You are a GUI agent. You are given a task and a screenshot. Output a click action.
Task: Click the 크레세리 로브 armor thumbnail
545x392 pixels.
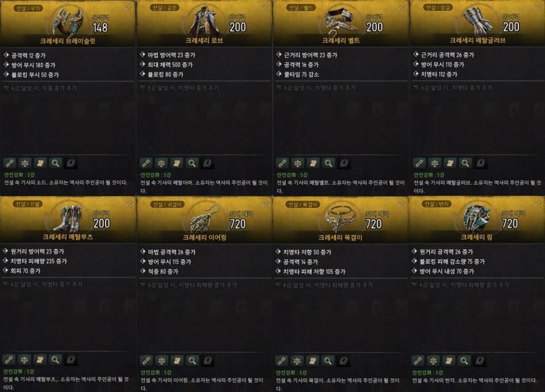click(x=205, y=21)
